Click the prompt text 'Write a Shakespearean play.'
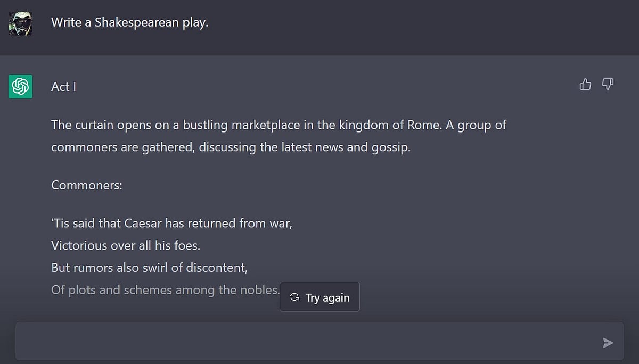Image resolution: width=639 pixels, height=364 pixels. point(130,23)
